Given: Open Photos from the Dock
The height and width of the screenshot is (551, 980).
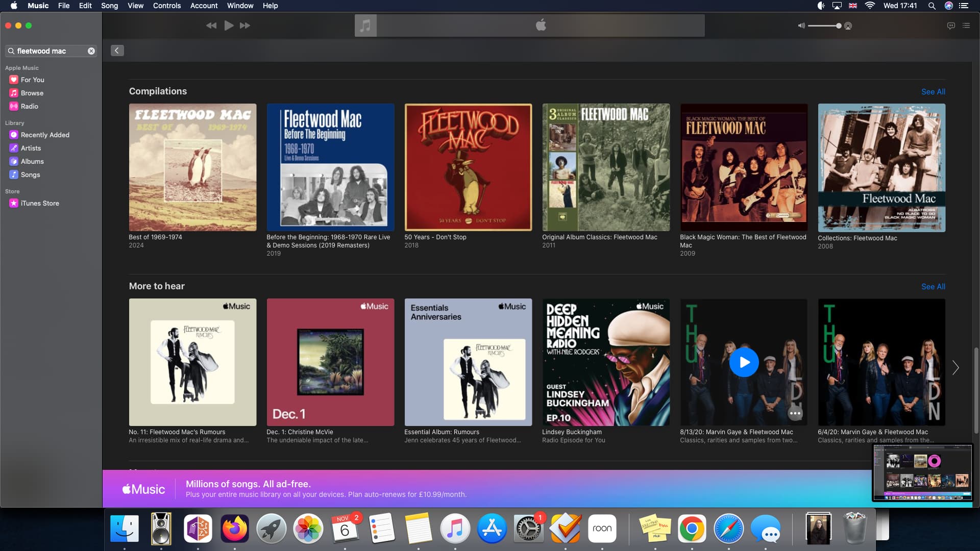Looking at the screenshot, I should pyautogui.click(x=308, y=529).
